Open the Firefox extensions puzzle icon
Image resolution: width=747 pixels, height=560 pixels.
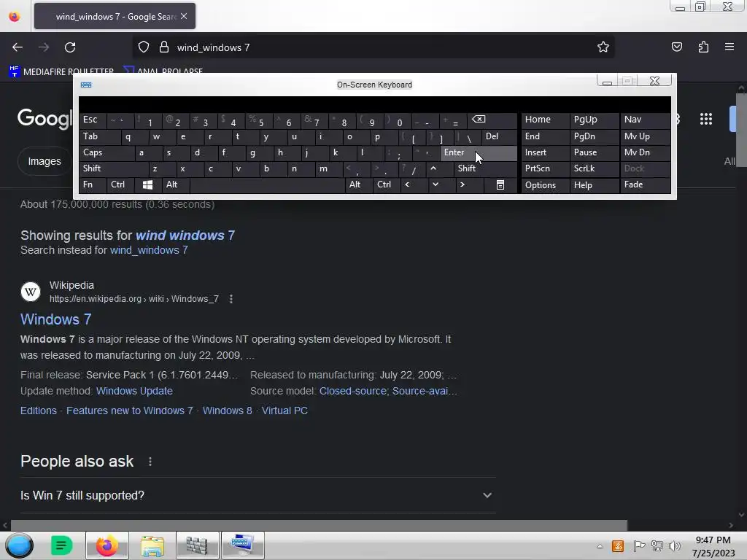point(703,47)
